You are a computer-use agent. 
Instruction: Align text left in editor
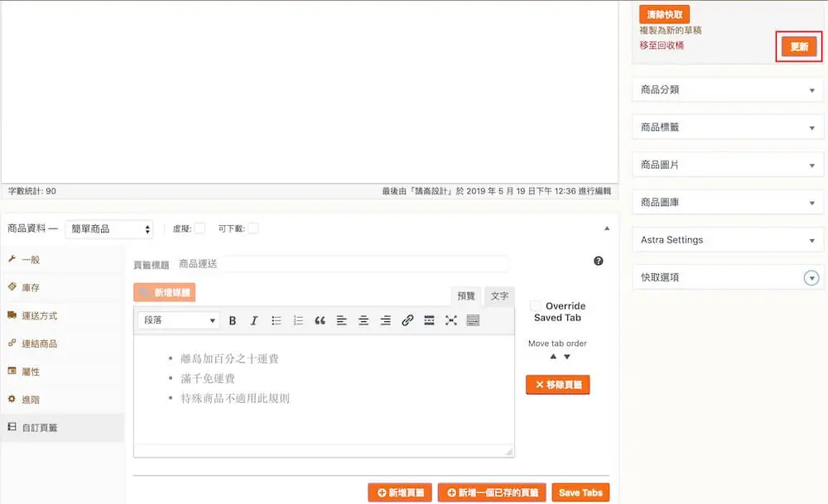pos(342,320)
